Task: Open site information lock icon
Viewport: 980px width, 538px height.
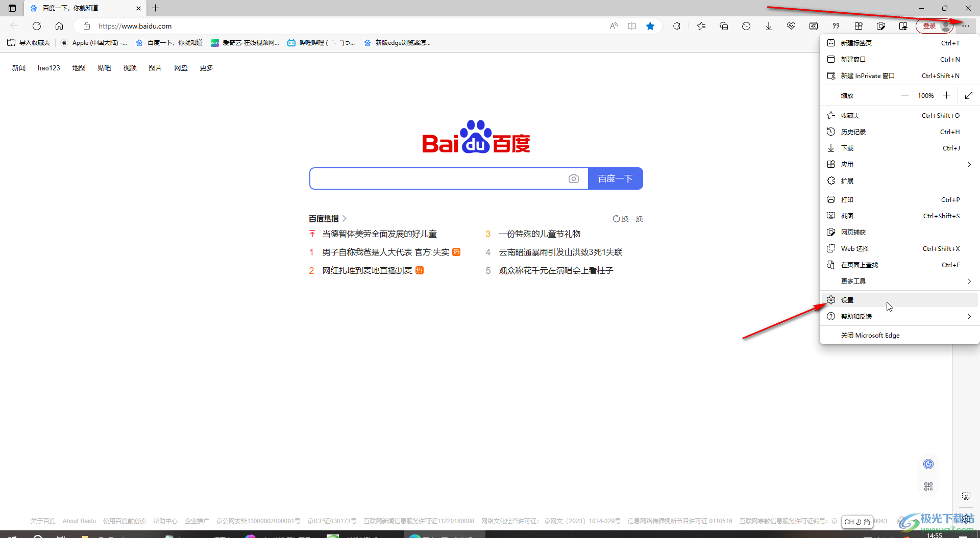Action: click(x=87, y=26)
